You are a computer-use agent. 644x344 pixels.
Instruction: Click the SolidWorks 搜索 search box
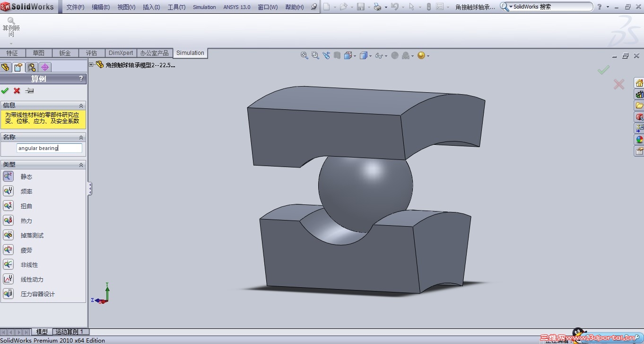click(547, 7)
